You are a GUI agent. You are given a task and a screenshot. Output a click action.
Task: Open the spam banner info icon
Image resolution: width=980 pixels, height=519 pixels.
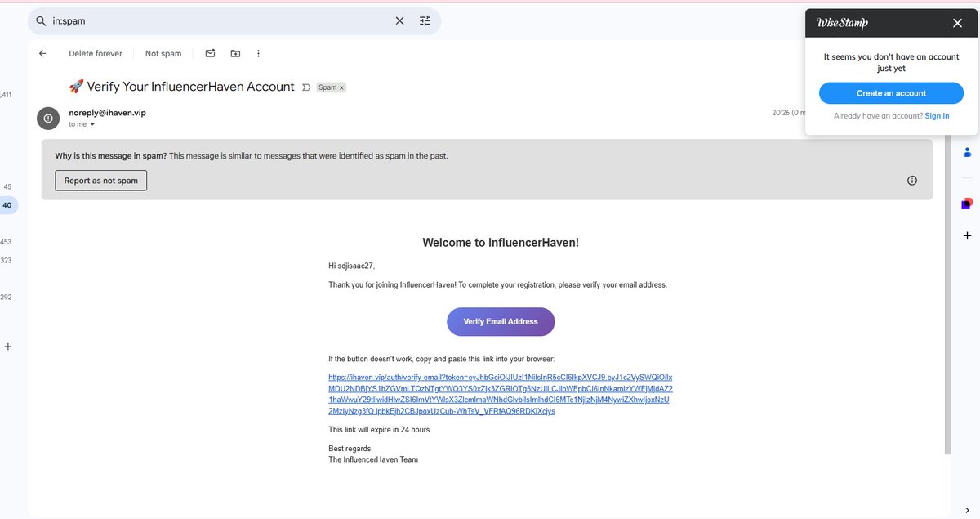click(912, 181)
